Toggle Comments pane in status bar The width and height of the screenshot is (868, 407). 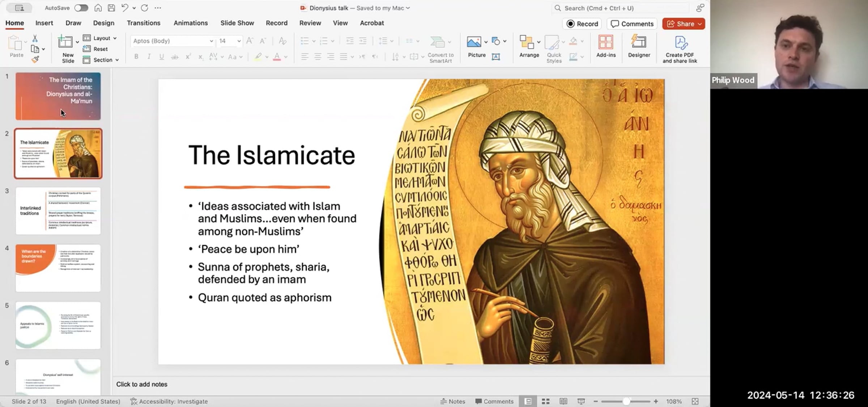[494, 401]
